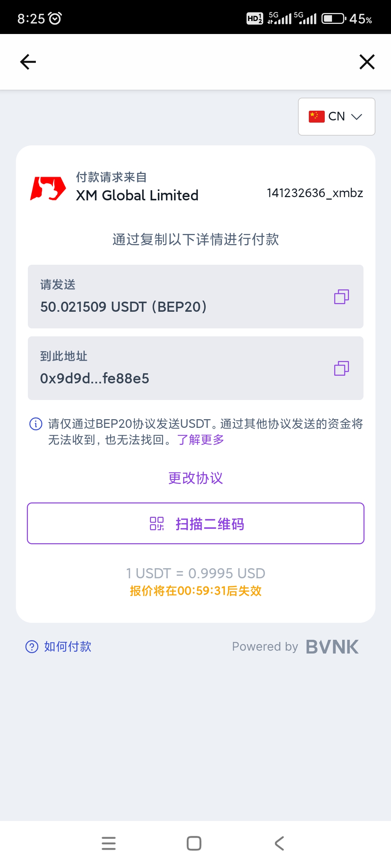391x868 pixels.
Task: Click 更改协议 to change protocol
Action: pyautogui.click(x=195, y=478)
